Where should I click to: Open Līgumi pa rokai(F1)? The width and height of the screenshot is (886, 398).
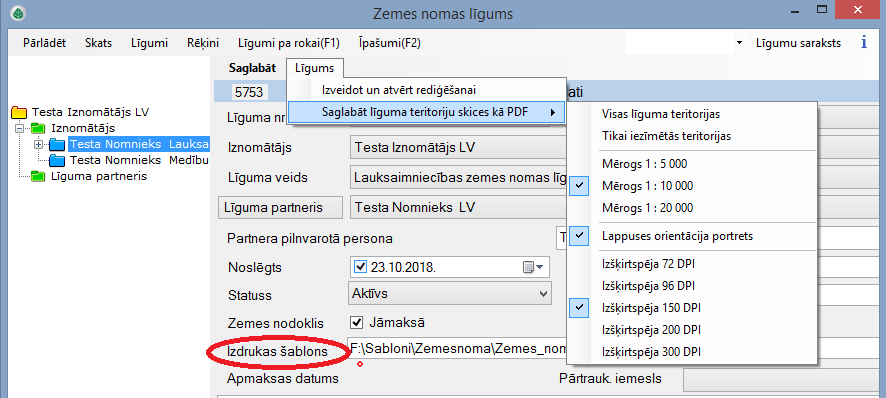coord(289,43)
